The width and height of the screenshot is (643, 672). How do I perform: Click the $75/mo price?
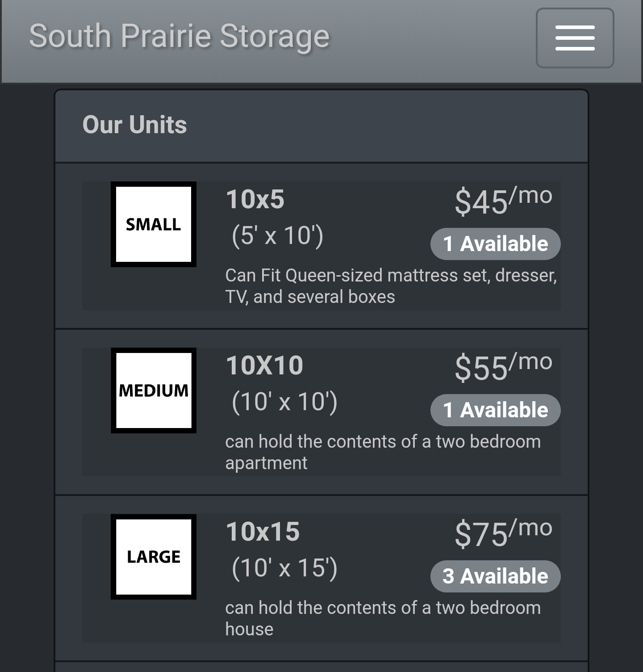point(503,533)
